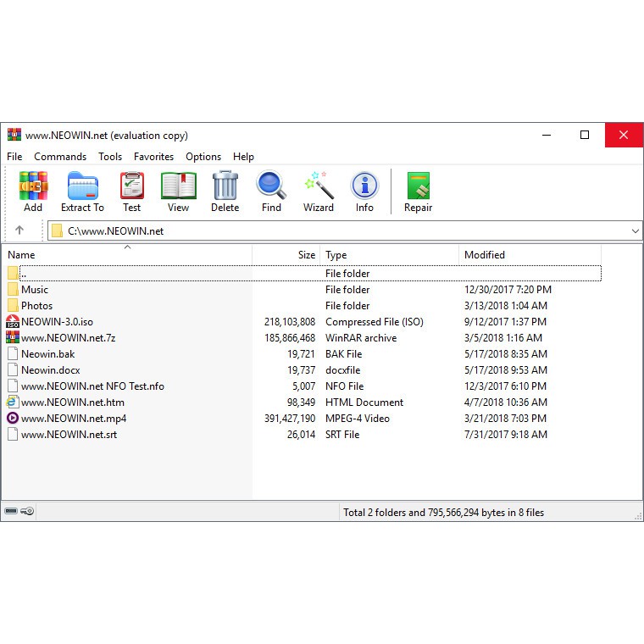Image resolution: width=644 pixels, height=644 pixels.
Task: Click the C:\www.NEOWIN.net address field
Action: [339, 230]
